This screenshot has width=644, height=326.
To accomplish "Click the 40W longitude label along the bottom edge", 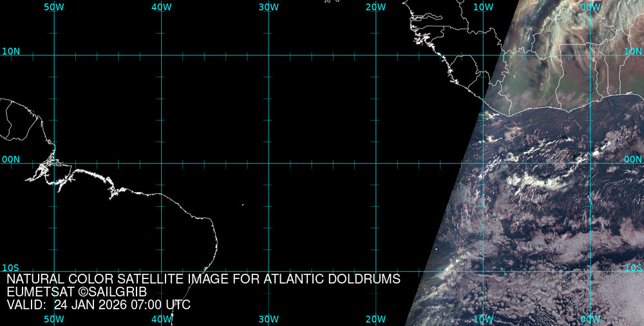I will pyautogui.click(x=161, y=319).
